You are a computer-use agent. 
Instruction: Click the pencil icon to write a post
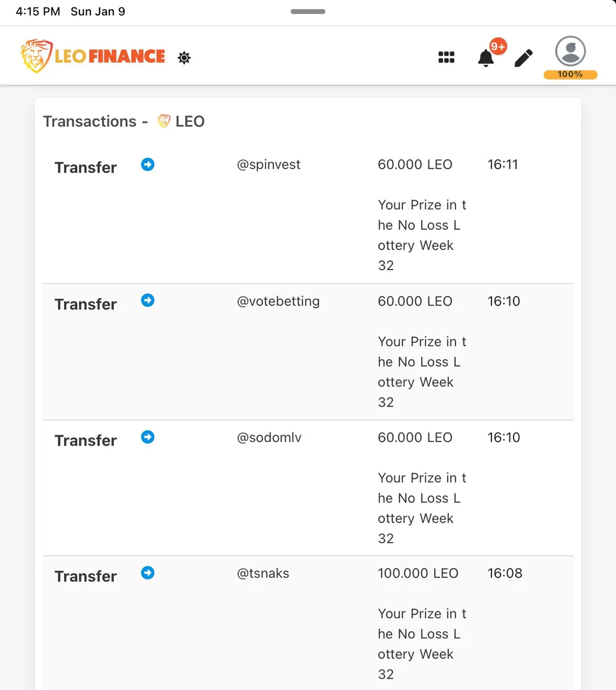(x=523, y=58)
